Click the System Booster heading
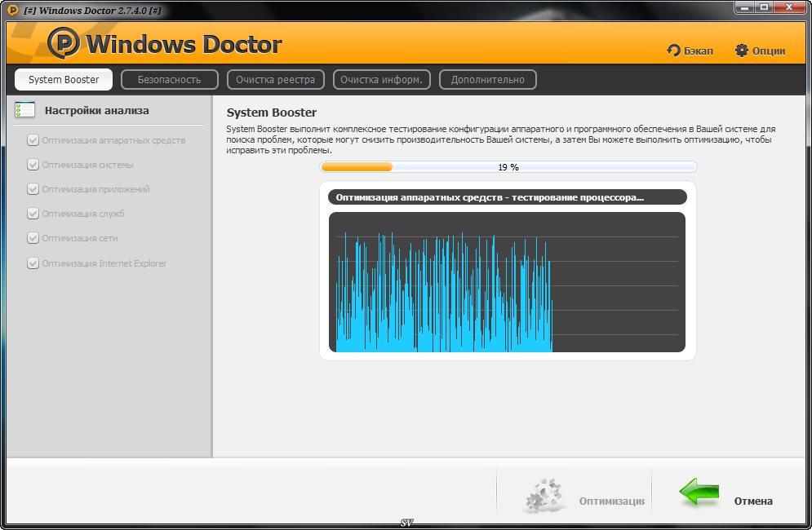Screen dimensions: 812x530 pos(272,113)
